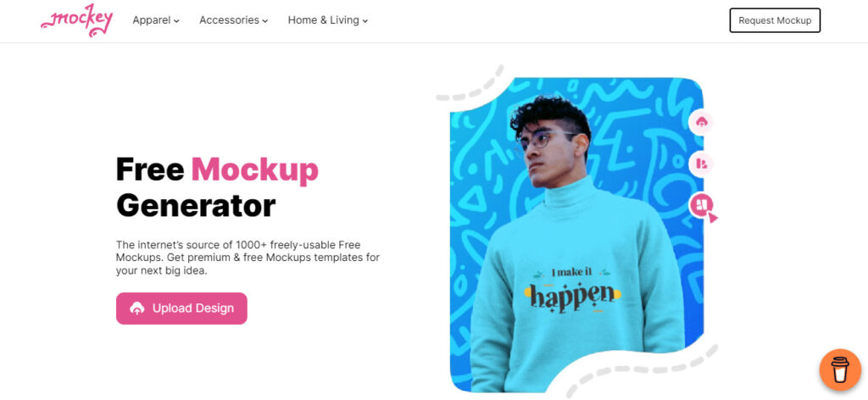Screen dimensions: 868x400
Task: Select the middle layout circle icon beside hero image
Action: click(701, 164)
